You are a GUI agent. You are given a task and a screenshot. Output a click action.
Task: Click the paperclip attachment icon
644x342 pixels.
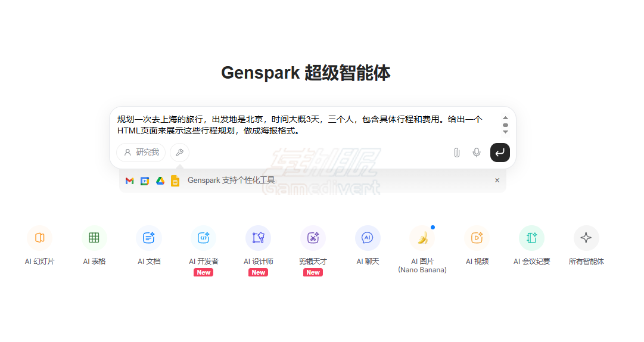point(457,153)
